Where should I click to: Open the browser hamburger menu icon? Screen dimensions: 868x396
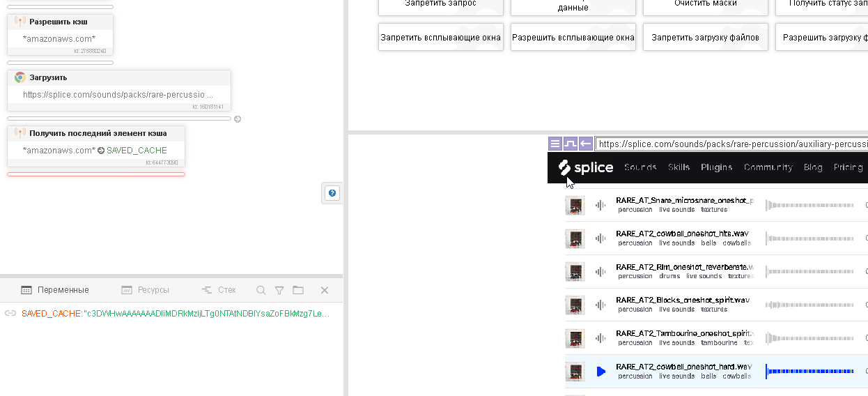tap(555, 144)
